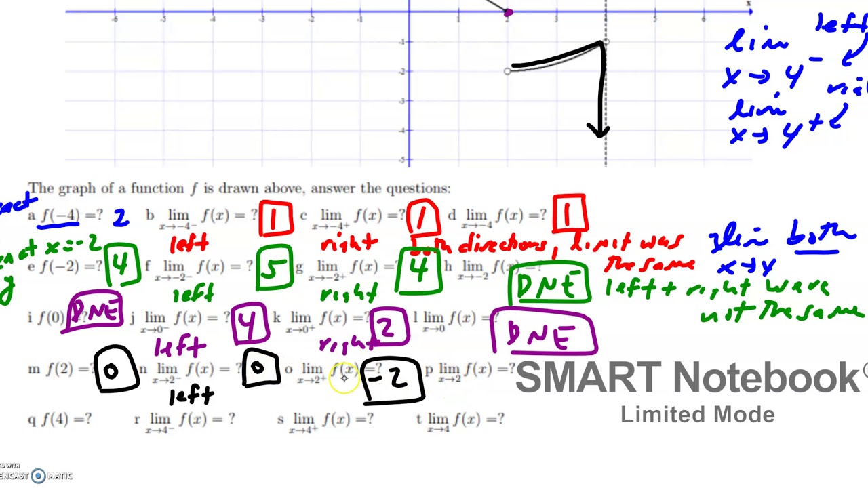The width and height of the screenshot is (868, 488).
Task: Click question a, f(-4) =?
Action: pos(65,216)
